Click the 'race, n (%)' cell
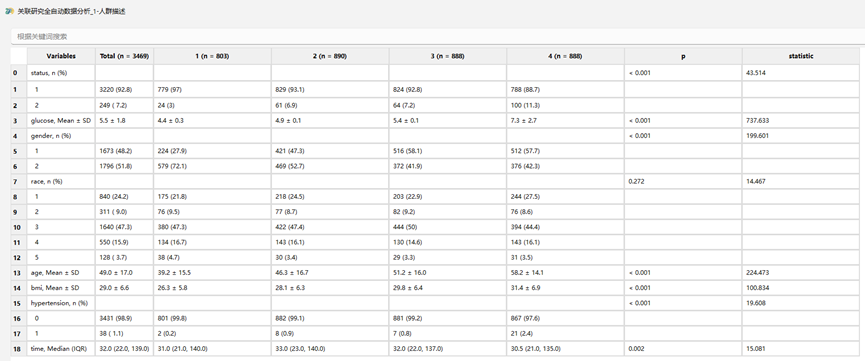The image size is (865, 361). 61,182
